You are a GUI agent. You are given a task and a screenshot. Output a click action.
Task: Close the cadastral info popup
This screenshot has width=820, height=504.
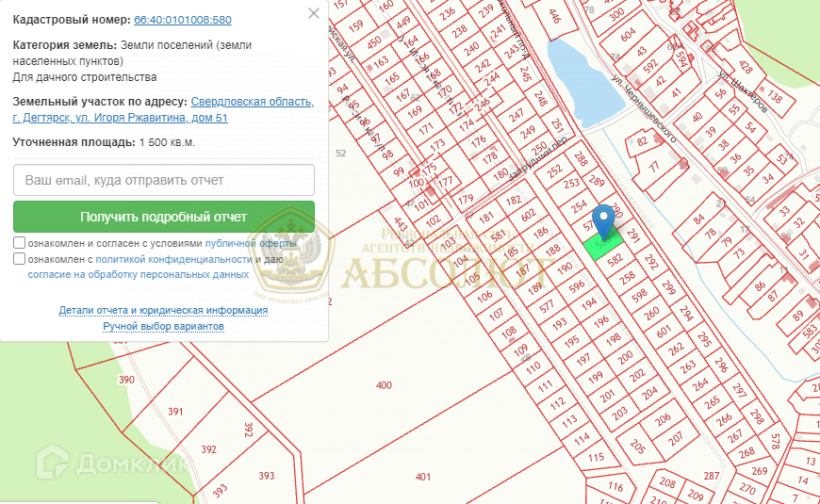(315, 13)
